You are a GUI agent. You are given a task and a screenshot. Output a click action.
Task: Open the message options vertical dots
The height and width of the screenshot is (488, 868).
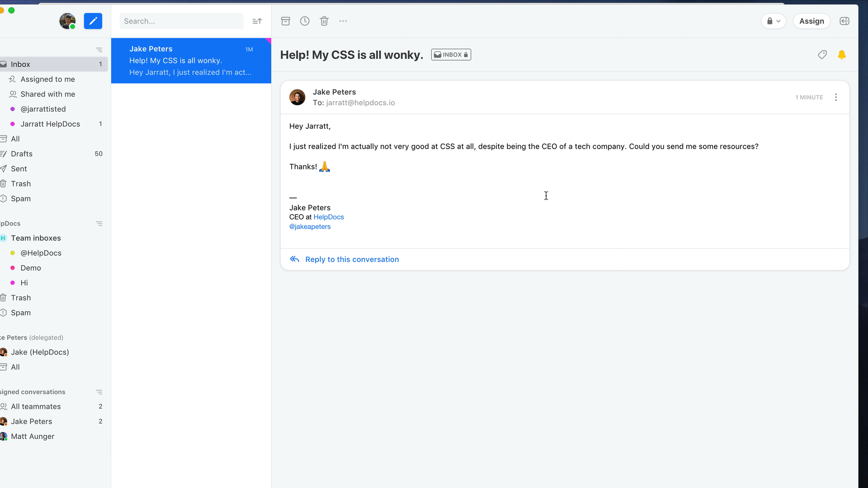coord(836,97)
